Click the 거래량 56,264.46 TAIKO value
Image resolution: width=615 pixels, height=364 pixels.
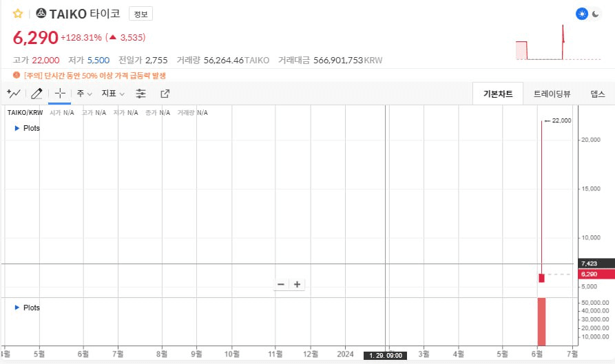point(236,60)
